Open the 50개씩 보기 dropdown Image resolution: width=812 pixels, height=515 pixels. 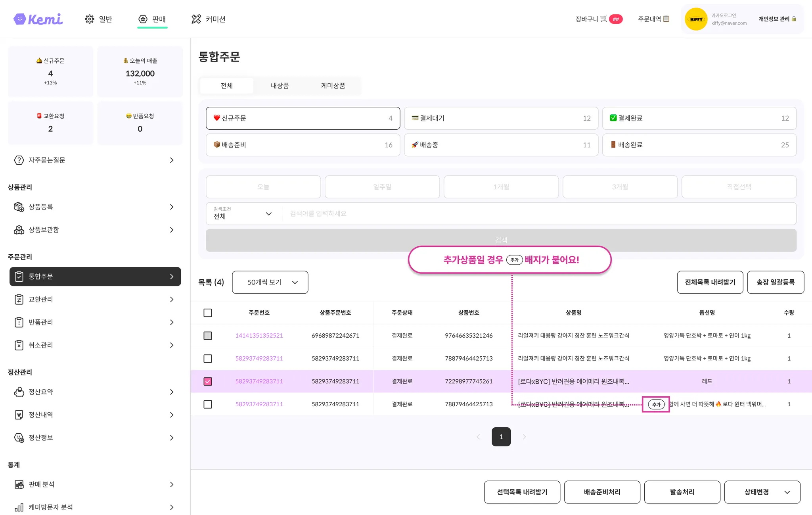[270, 282]
